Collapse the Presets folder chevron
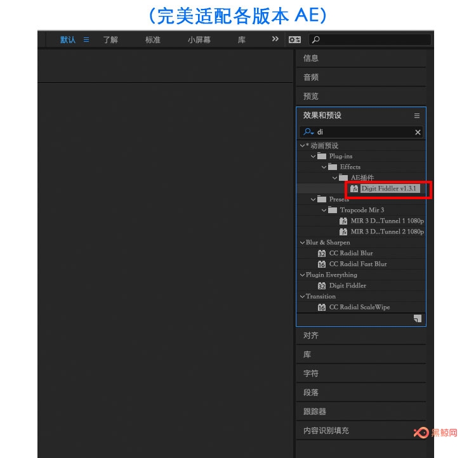476x458 pixels. click(x=314, y=199)
